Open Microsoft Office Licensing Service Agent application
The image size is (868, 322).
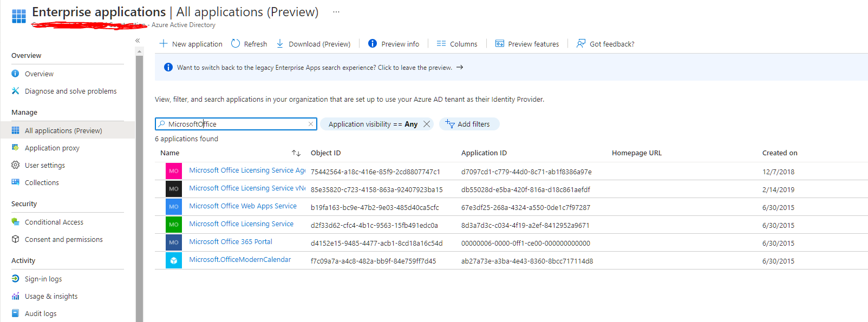[x=247, y=170]
